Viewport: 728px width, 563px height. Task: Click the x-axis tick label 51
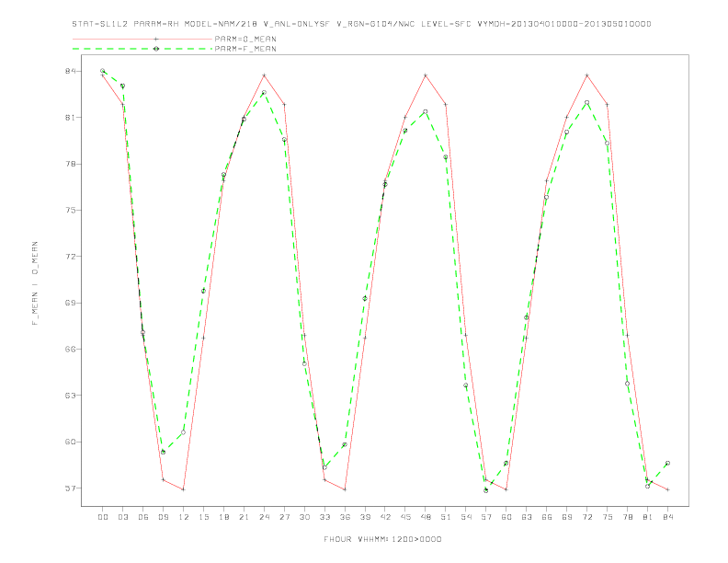coord(446,517)
